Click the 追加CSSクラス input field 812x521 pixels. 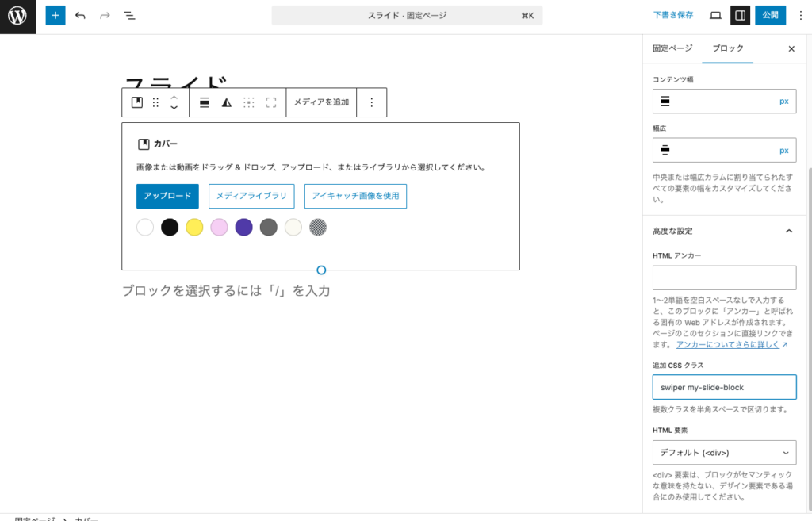tap(723, 387)
